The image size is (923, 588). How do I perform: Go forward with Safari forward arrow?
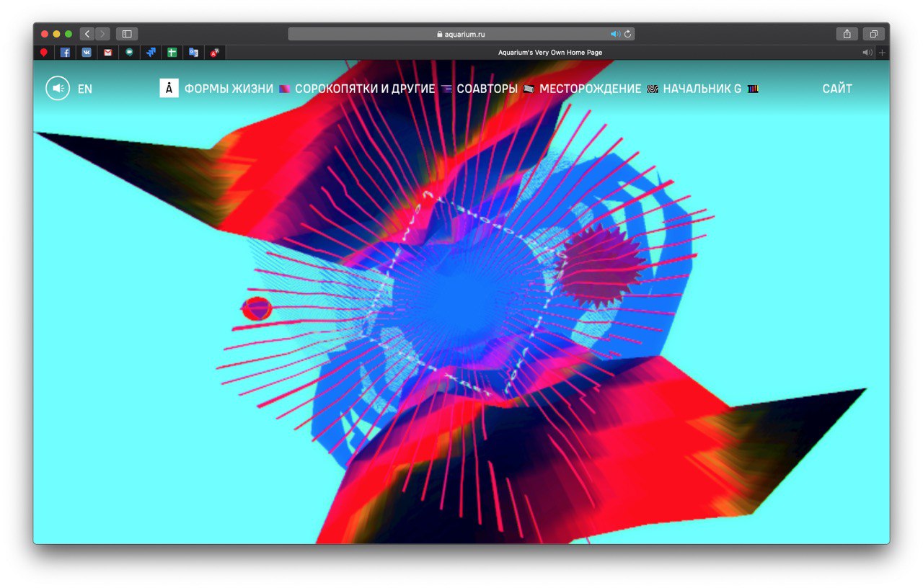(102, 34)
